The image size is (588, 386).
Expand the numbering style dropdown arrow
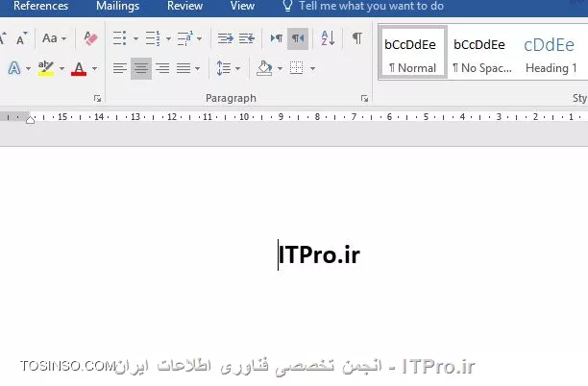(168, 38)
